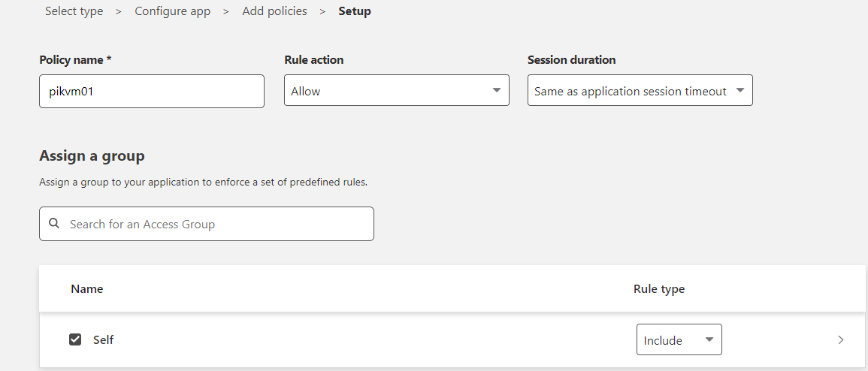Click the Search for an Access Group field
The image size is (868, 371).
214,224
